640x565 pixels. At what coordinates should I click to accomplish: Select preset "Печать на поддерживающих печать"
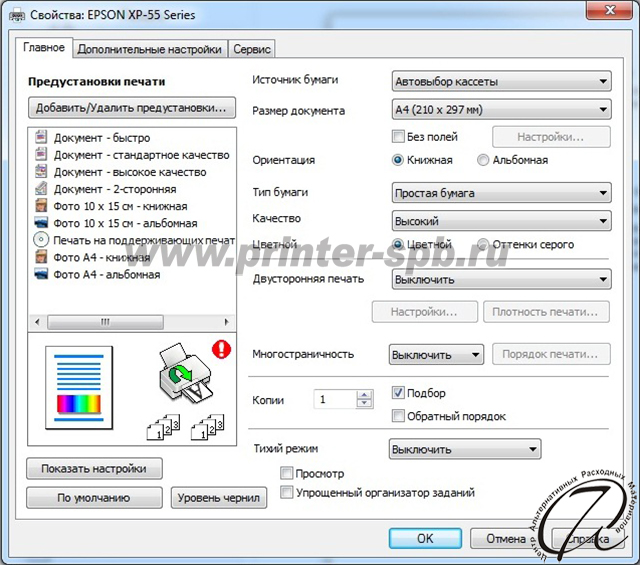(x=144, y=240)
